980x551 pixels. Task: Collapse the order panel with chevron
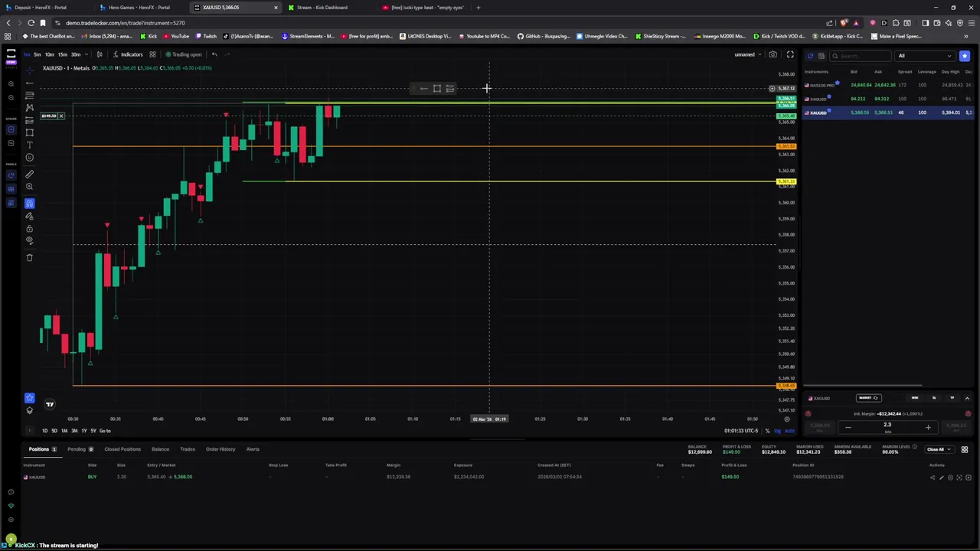pos(967,398)
